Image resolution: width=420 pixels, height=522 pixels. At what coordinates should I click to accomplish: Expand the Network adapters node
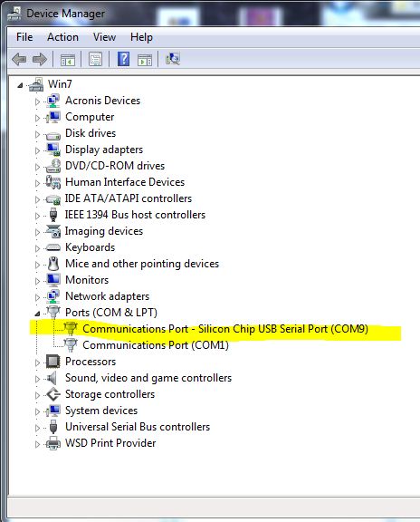click(x=37, y=297)
